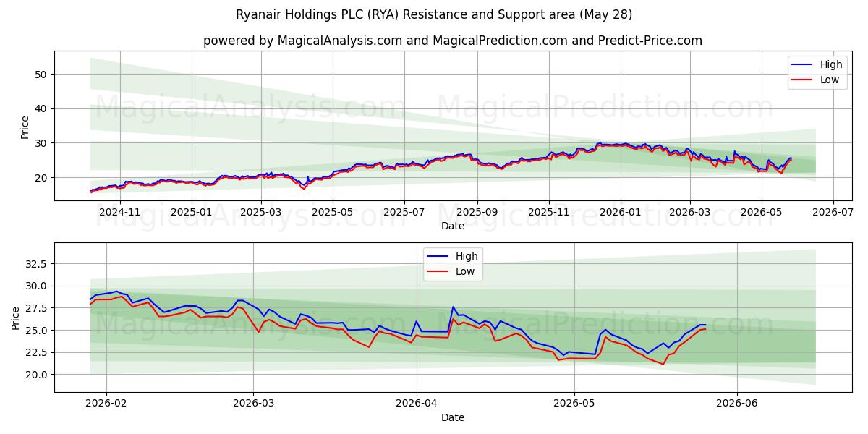Screen dimensions: 868x434
Task: Click the '30' price tick on top chart
Action: coord(43,143)
